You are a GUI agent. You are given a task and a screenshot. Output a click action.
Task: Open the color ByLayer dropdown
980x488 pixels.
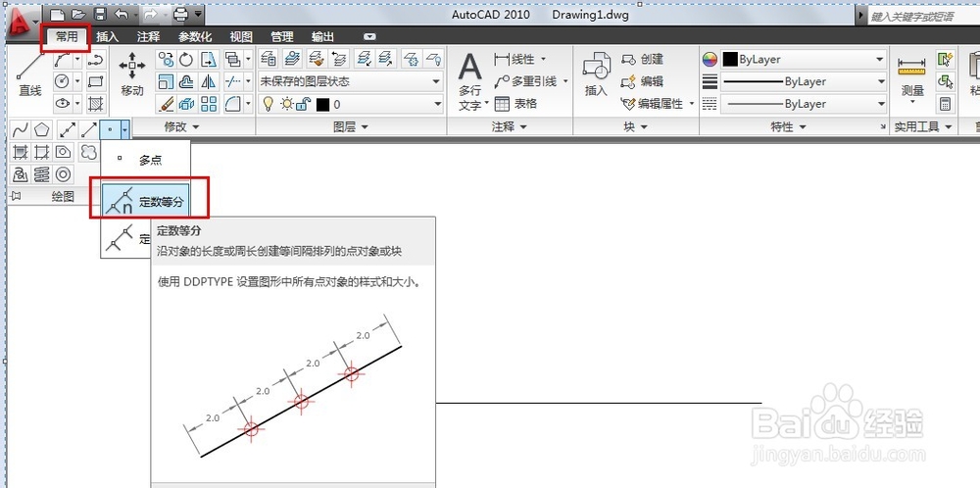[x=805, y=60]
